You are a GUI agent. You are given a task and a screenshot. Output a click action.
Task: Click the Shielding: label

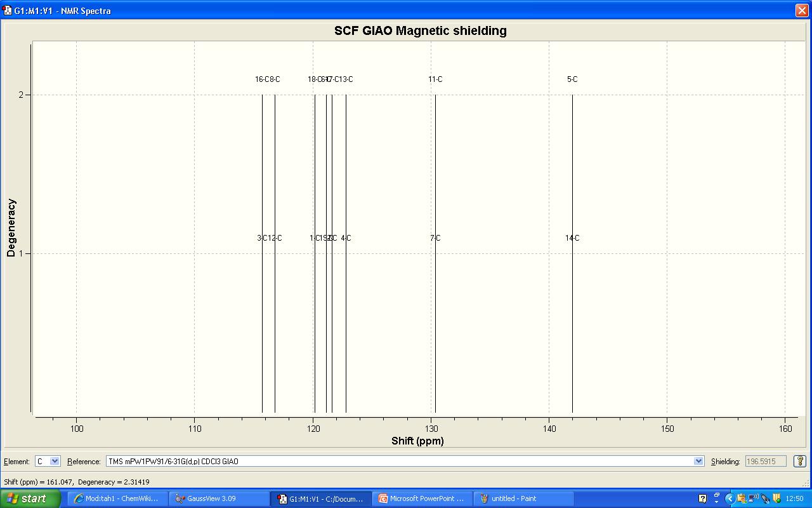pos(725,462)
